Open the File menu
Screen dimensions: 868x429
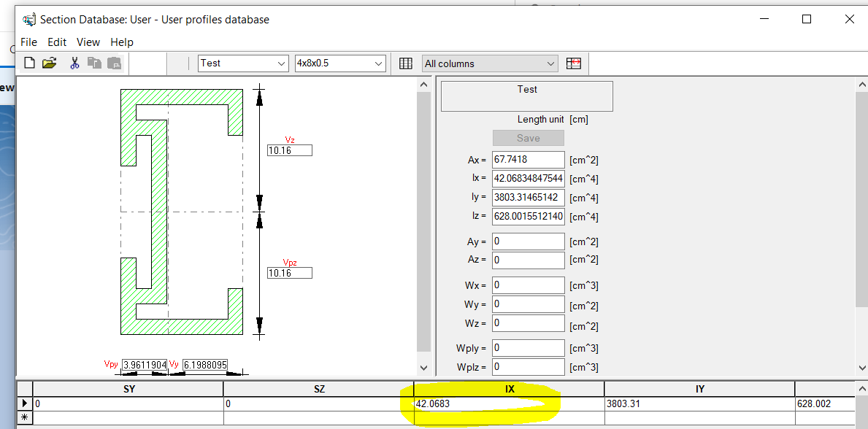click(x=28, y=42)
